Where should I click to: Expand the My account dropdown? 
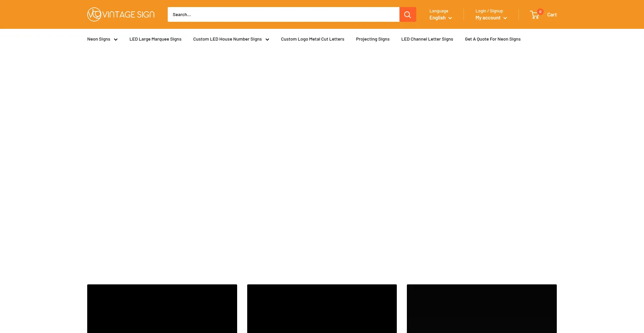coord(491,18)
